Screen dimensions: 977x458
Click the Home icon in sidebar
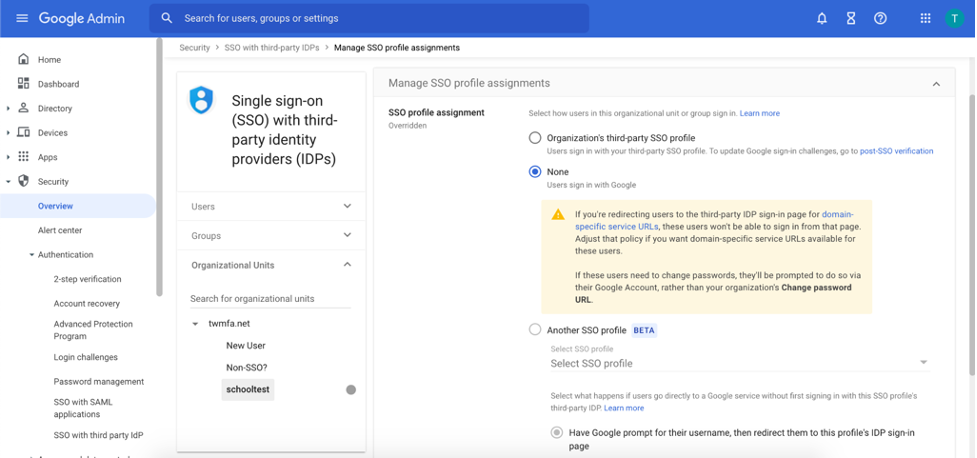click(x=24, y=59)
